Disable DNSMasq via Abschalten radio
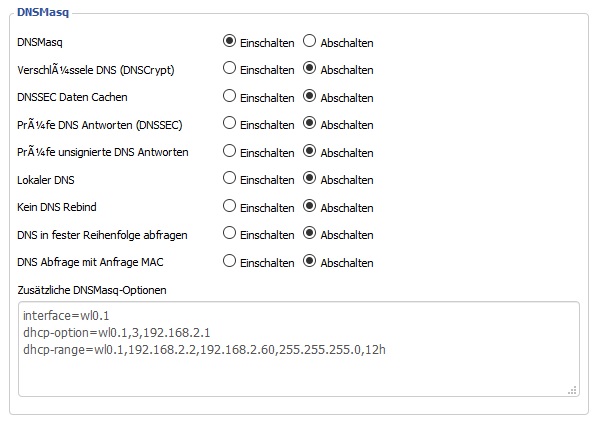Screen dimensions: 600x425 (x=309, y=42)
